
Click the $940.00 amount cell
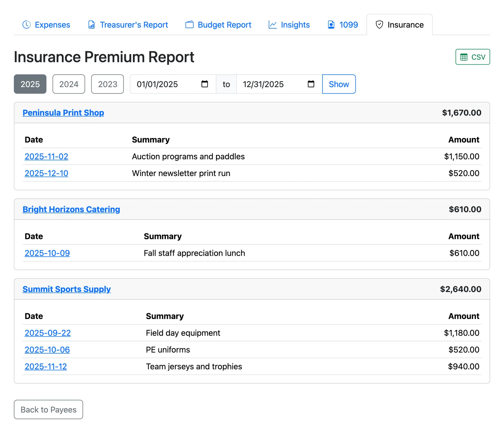coord(464,367)
